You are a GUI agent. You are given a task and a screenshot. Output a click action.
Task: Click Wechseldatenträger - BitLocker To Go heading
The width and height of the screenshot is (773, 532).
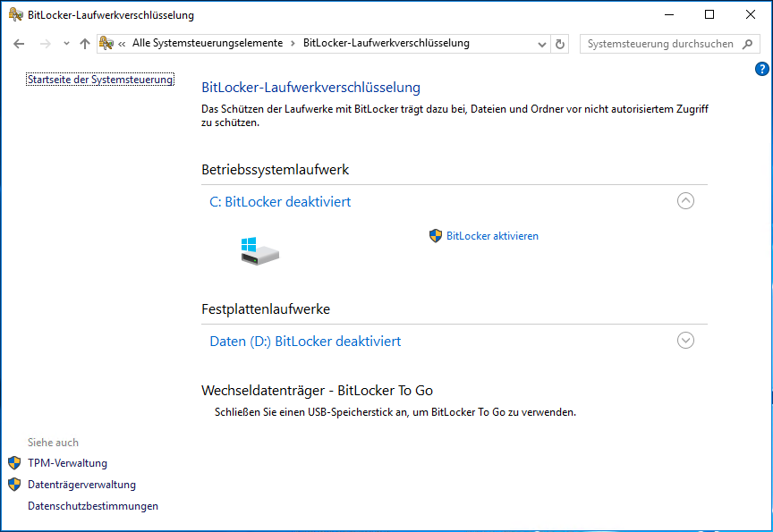(x=317, y=391)
